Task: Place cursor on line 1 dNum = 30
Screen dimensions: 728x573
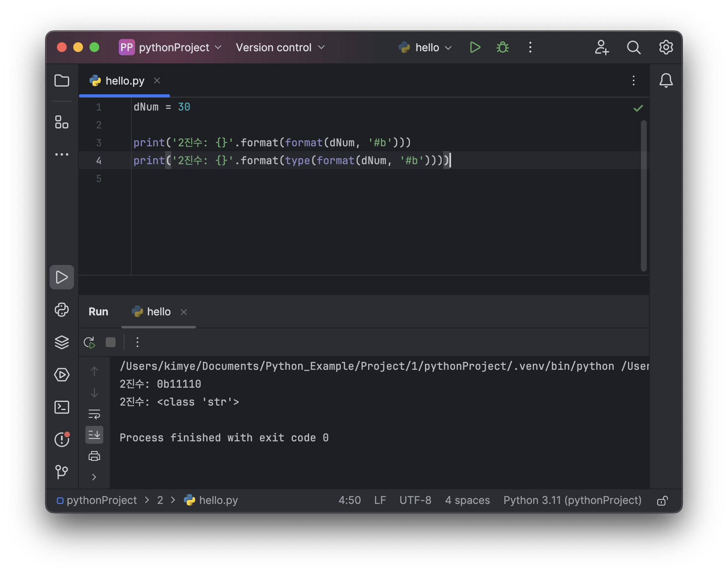Action: click(x=162, y=107)
